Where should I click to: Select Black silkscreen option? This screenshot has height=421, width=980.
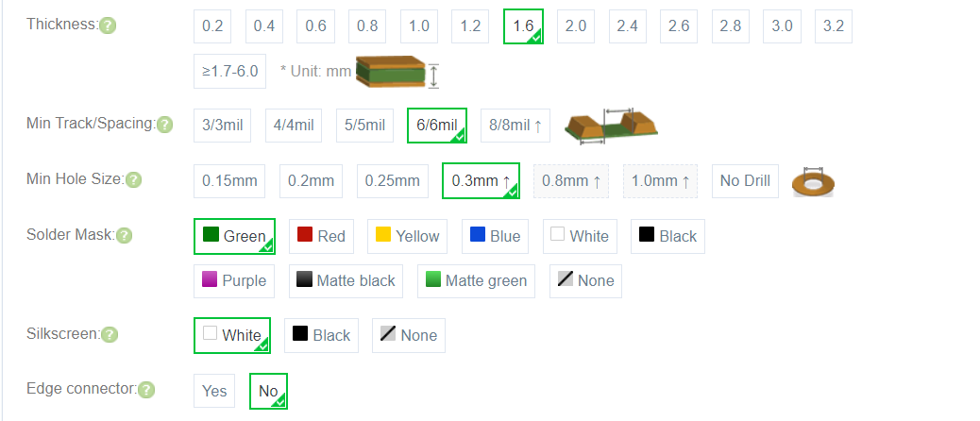(x=321, y=335)
